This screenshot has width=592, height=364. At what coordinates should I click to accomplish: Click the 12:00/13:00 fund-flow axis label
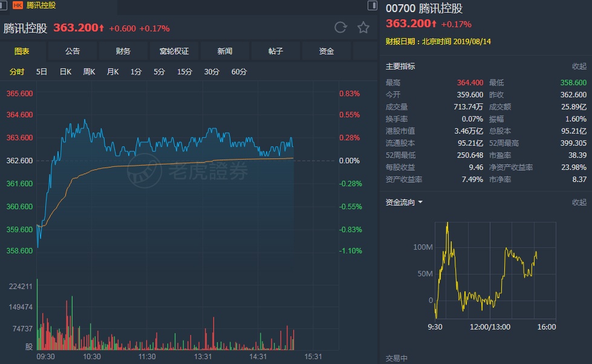point(490,327)
